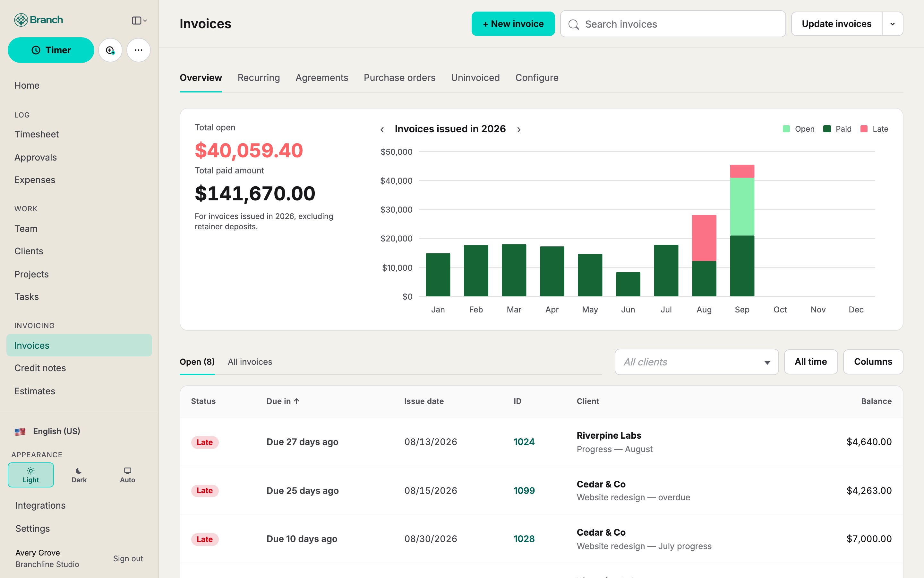Open the All time date filter

(811, 362)
